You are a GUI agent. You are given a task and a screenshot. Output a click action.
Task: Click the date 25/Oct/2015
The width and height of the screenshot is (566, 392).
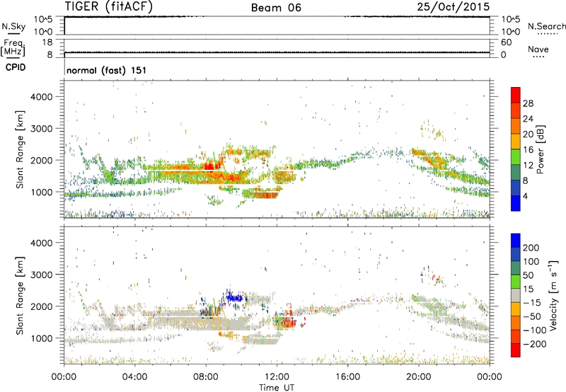pos(454,6)
